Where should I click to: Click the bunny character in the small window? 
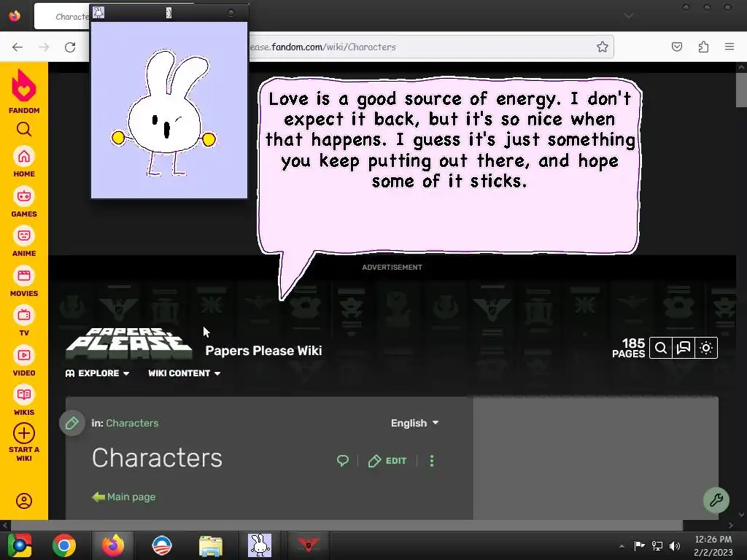point(164,114)
